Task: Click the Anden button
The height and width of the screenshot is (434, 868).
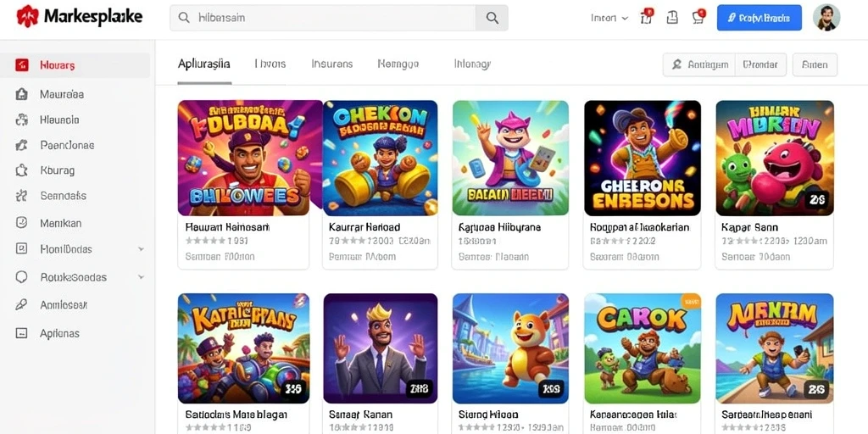Action: 815,64
